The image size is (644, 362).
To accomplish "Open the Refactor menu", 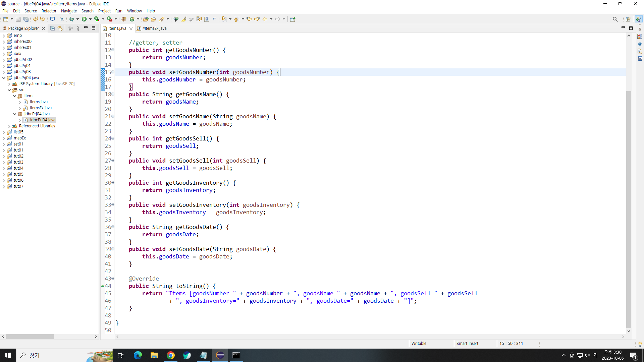I will click(49, 11).
